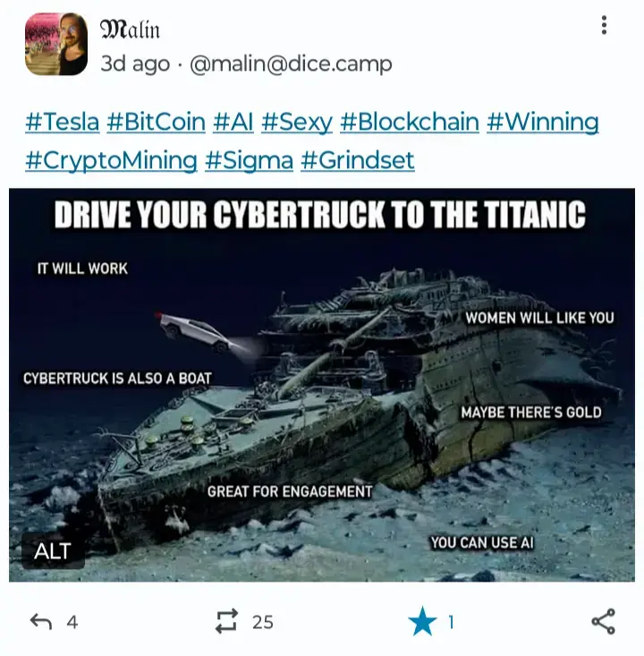Image resolution: width=644 pixels, height=656 pixels.
Task: Open the three-dot post options menu
Action: (604, 26)
